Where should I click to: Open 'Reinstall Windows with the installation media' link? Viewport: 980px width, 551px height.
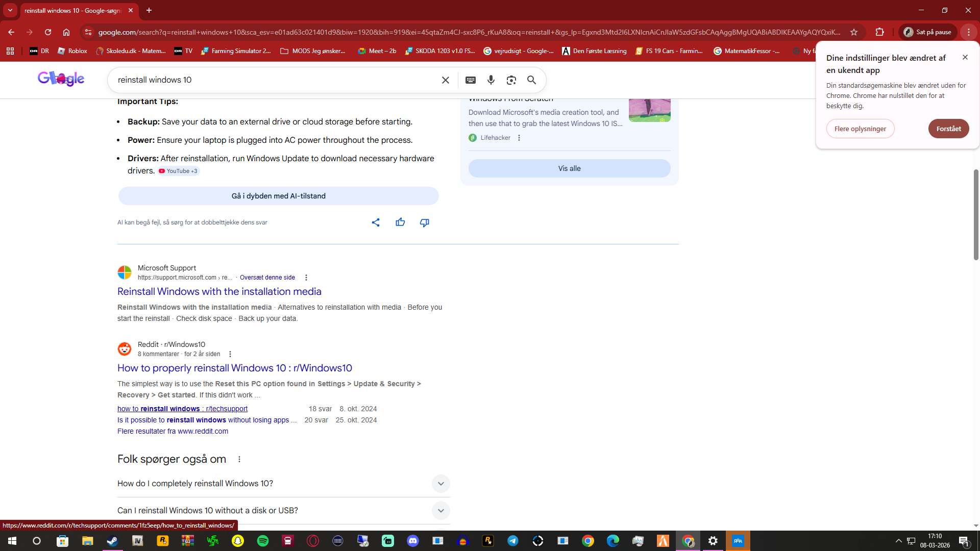(x=219, y=291)
